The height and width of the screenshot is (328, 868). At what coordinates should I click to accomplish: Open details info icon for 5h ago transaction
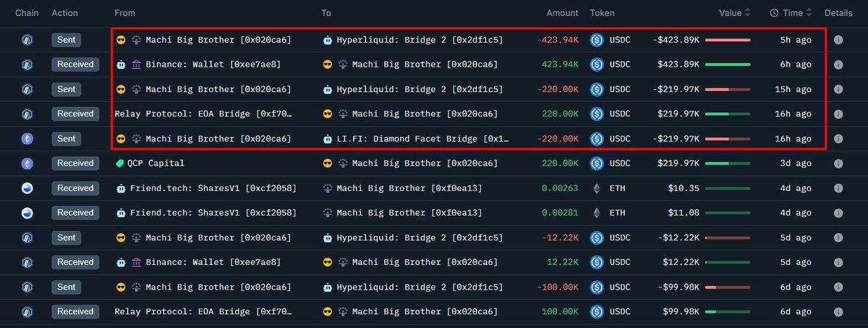(838, 40)
